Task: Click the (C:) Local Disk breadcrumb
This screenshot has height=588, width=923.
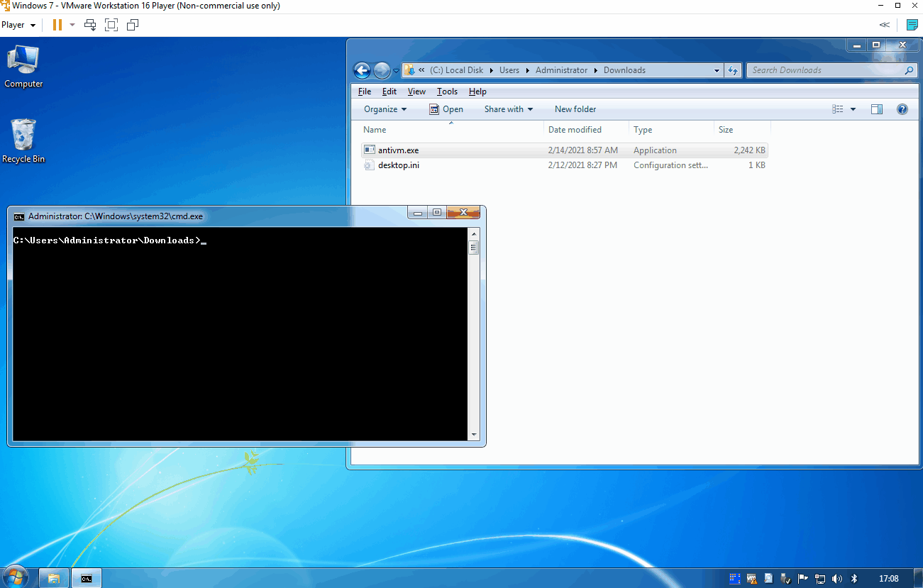Action: point(456,70)
